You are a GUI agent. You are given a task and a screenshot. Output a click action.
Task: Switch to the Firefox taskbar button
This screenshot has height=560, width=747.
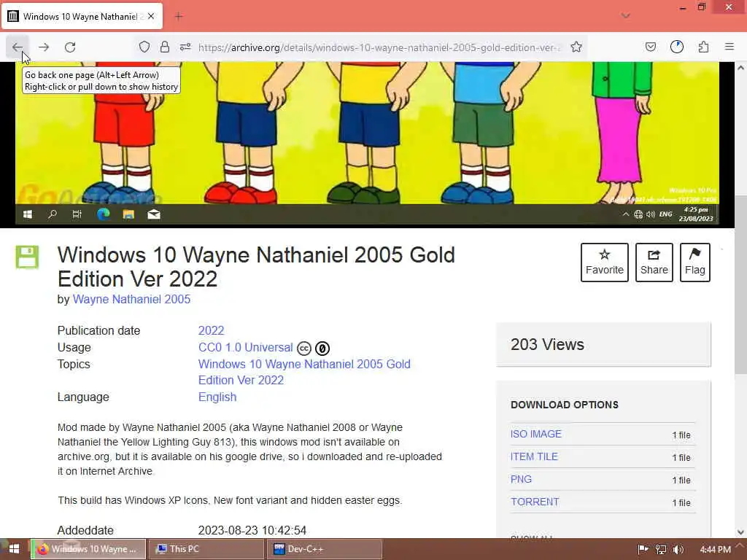[x=89, y=549]
